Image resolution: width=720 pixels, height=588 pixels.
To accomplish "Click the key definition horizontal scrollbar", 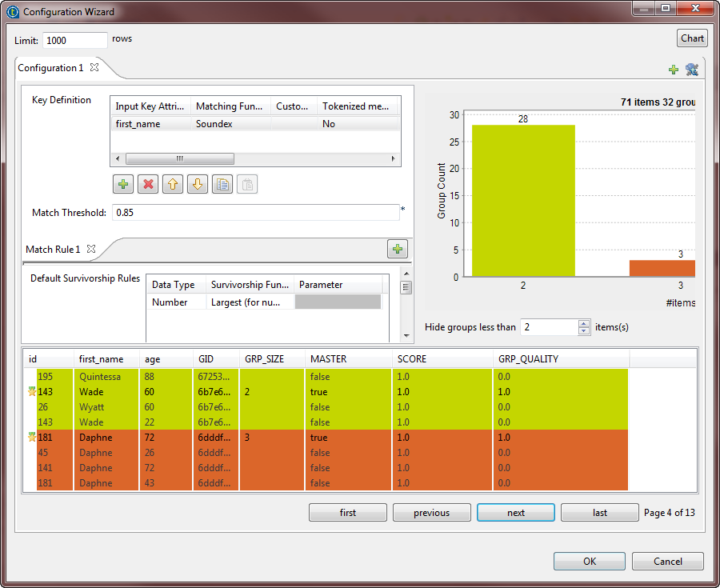I will pyautogui.click(x=180, y=159).
